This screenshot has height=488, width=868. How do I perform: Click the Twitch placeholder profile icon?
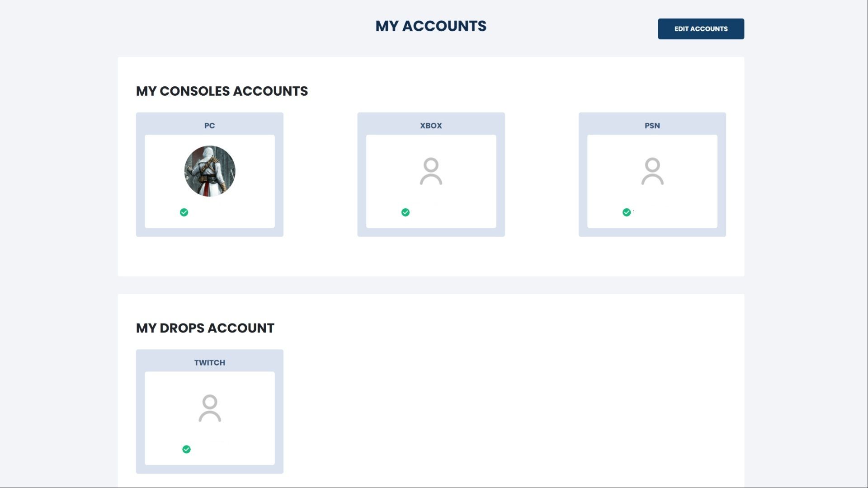(x=210, y=408)
